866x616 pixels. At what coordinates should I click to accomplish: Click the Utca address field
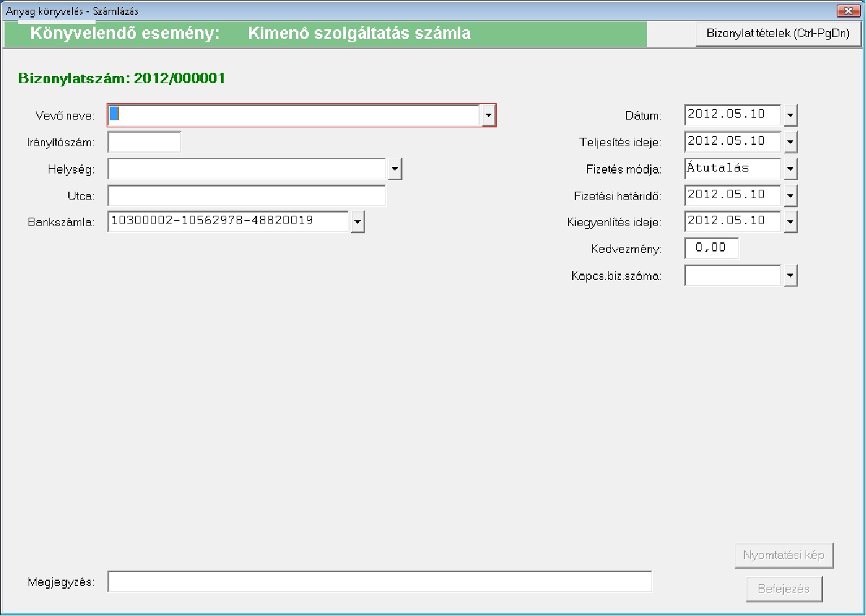247,196
